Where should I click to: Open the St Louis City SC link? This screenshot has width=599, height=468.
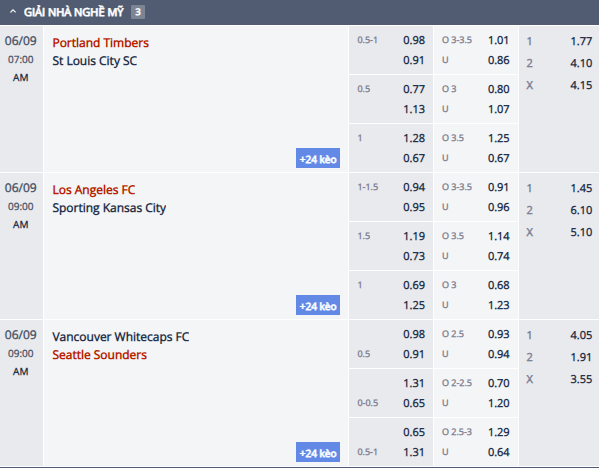95,61
